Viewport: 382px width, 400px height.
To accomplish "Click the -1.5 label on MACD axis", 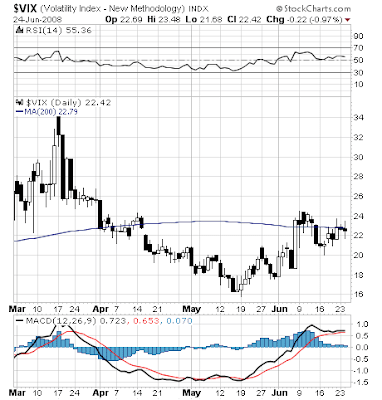I will [362, 383].
